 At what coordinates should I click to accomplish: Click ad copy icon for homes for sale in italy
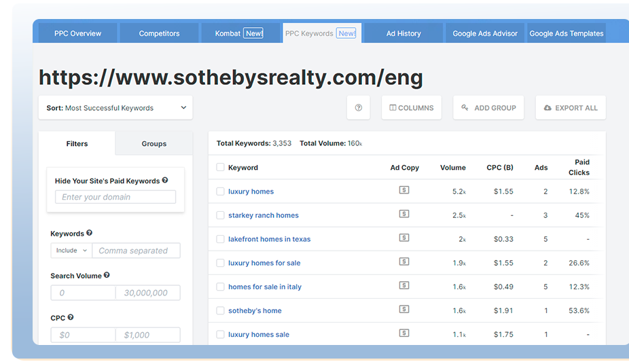coord(404,285)
